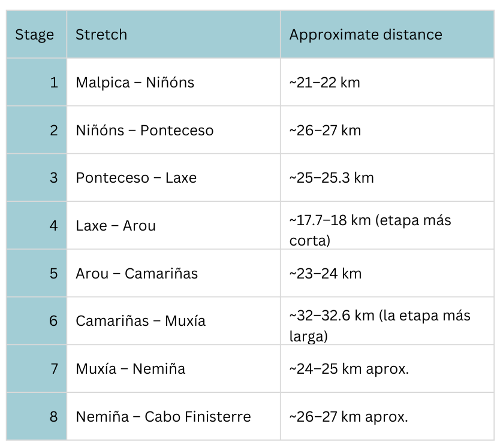Click the "Ponteceso – Laxe" cell
The image size is (500, 448).
(136, 178)
